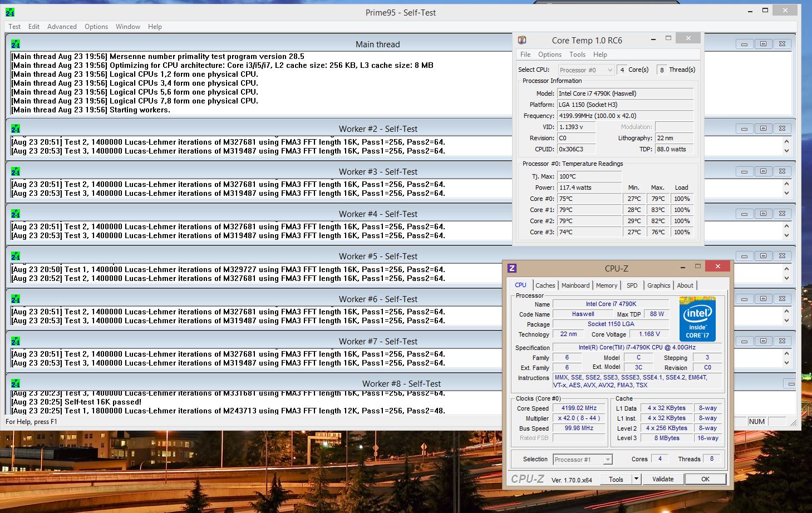The width and height of the screenshot is (812, 513).
Task: Click the Worker #5 window icon
Action: [x=16, y=256]
